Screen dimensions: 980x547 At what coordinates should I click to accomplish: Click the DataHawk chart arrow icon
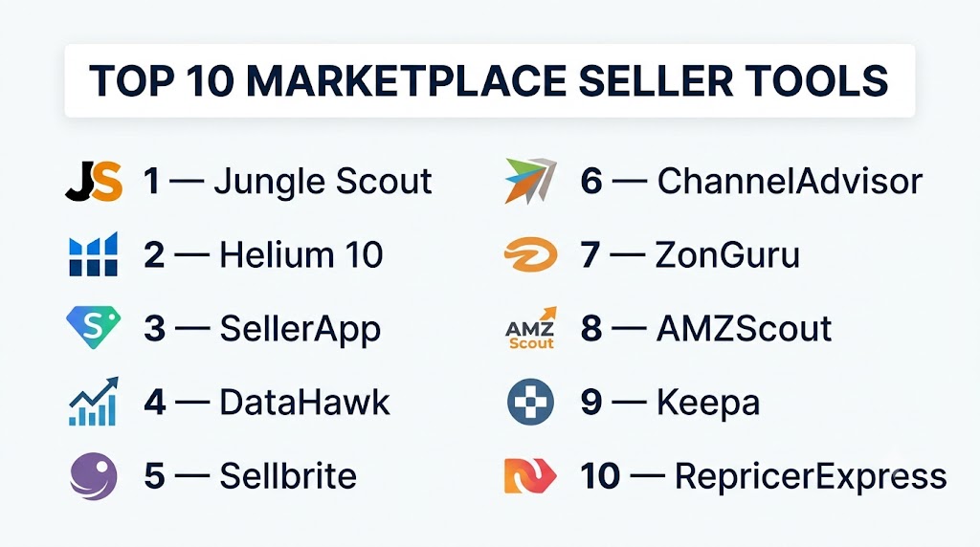pyautogui.click(x=93, y=402)
